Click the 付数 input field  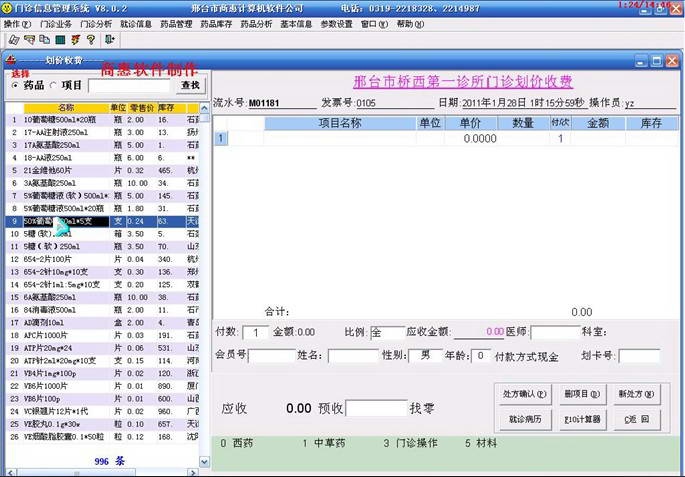click(255, 332)
